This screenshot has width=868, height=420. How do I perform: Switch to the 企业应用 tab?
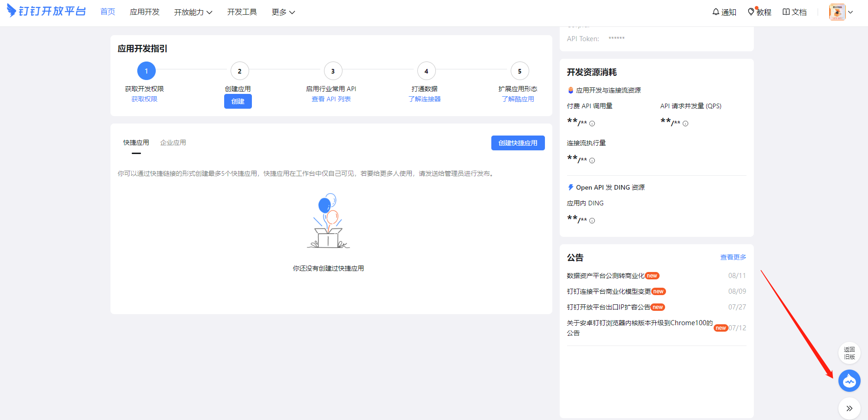pos(173,143)
